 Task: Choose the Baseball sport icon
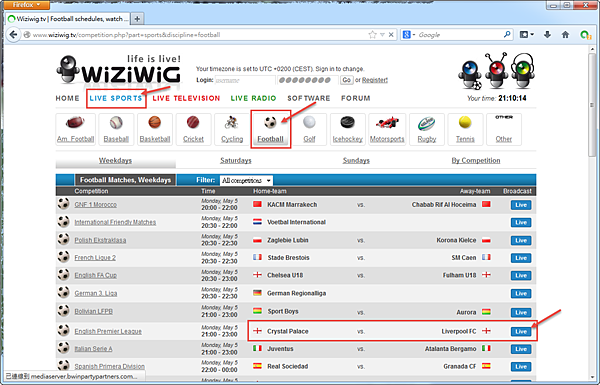pos(116,122)
